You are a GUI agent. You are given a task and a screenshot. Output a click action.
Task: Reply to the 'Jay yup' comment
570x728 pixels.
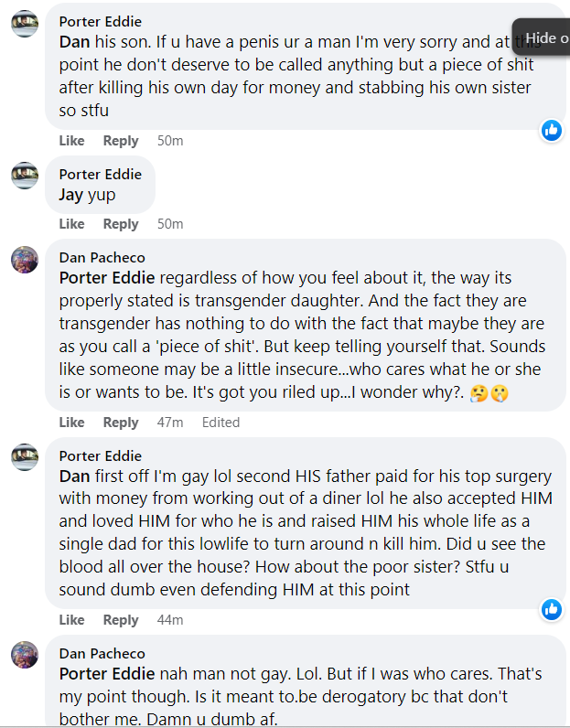point(121,224)
